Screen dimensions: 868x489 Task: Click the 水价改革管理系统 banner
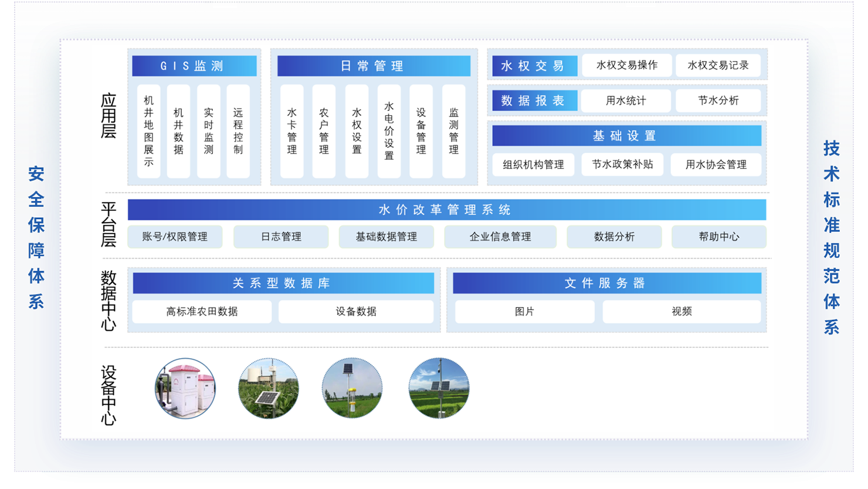[x=446, y=209]
